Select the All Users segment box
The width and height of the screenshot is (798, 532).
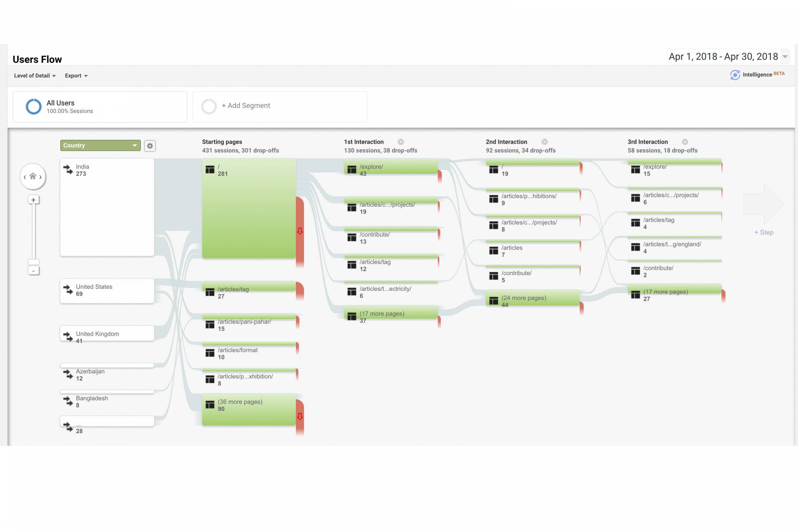(100, 107)
